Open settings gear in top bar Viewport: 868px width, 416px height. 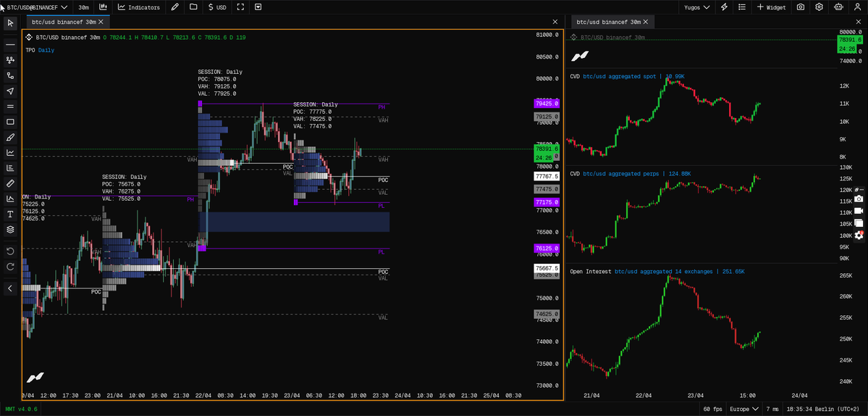pos(819,7)
